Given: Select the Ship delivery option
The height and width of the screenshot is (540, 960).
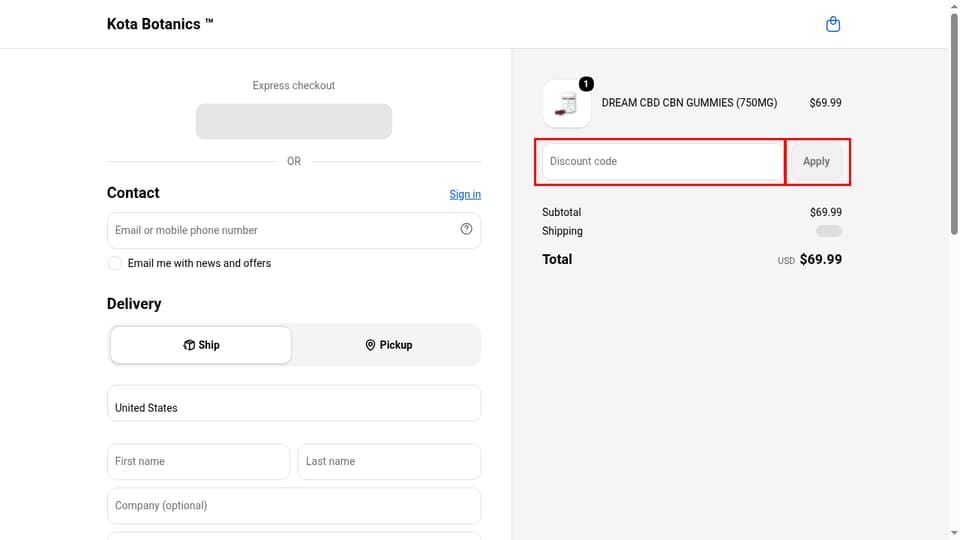Looking at the screenshot, I should tap(201, 345).
